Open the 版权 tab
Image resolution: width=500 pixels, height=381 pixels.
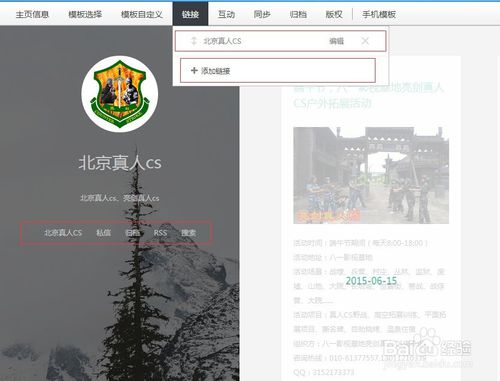(x=334, y=14)
